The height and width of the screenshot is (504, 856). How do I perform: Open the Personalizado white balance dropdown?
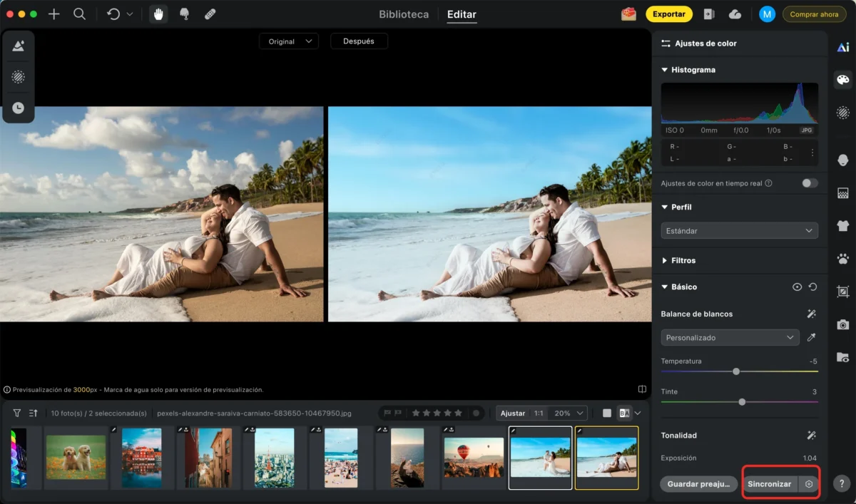[x=729, y=337]
